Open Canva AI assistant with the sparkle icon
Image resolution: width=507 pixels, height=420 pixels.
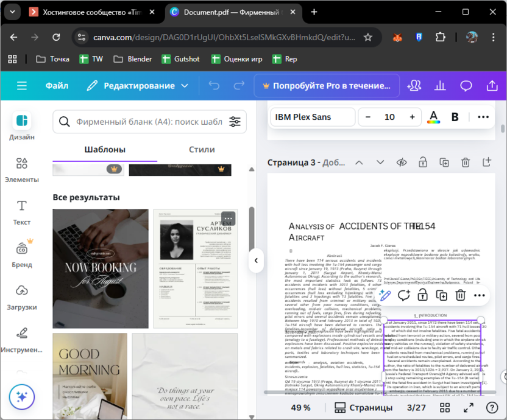tap(23, 397)
